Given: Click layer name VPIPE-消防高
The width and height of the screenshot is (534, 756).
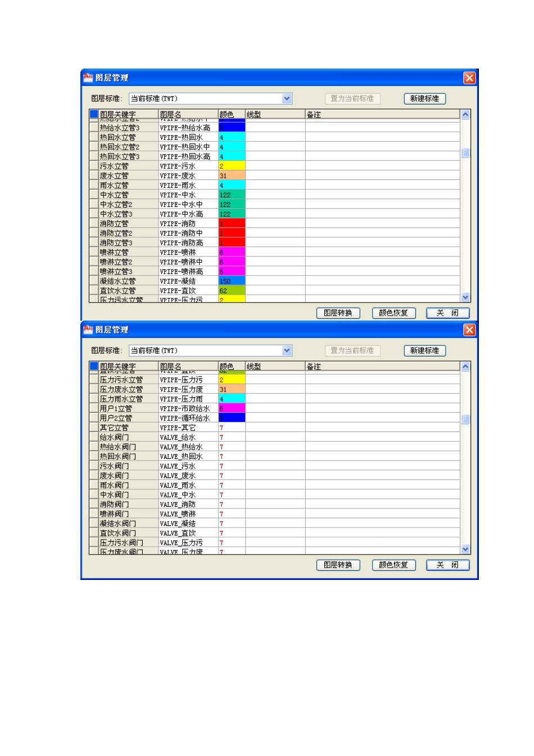Looking at the screenshot, I should coord(182,242).
